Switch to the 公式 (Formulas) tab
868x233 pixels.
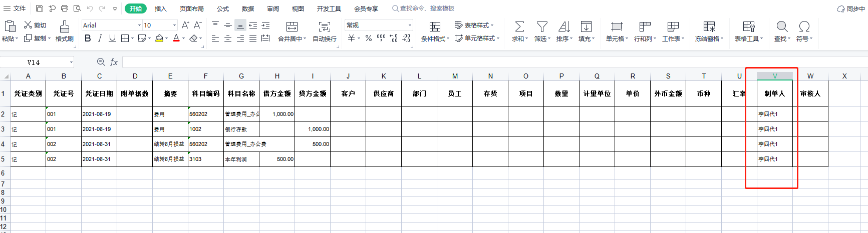pos(223,8)
